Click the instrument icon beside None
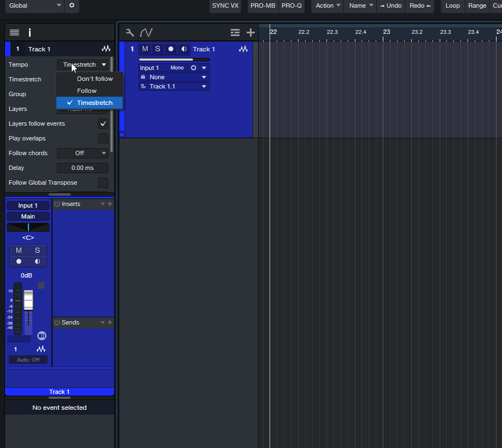This screenshot has height=448, width=502. [x=143, y=77]
